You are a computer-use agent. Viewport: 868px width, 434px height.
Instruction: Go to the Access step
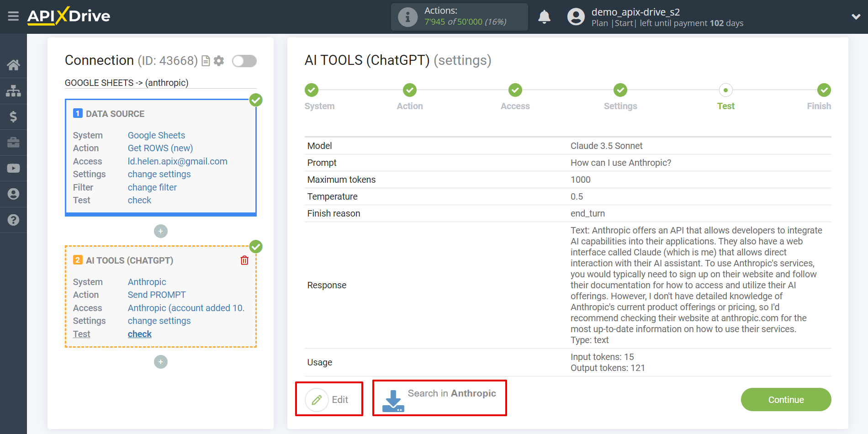515,90
